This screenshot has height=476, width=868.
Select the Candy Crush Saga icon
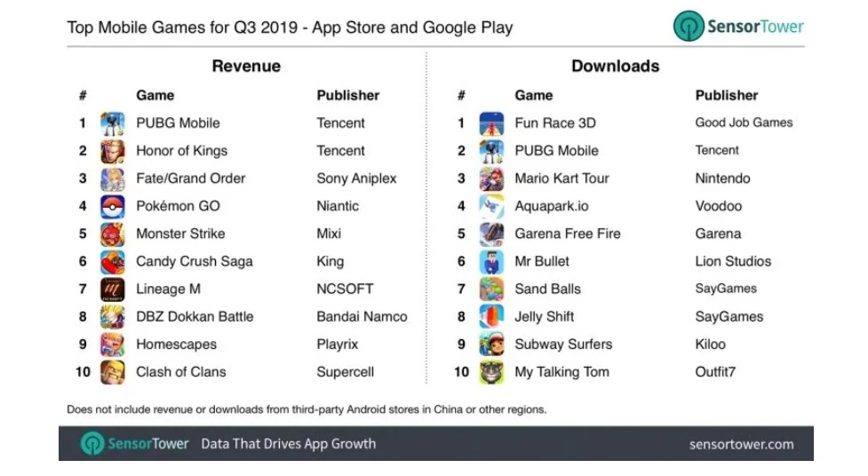[112, 262]
